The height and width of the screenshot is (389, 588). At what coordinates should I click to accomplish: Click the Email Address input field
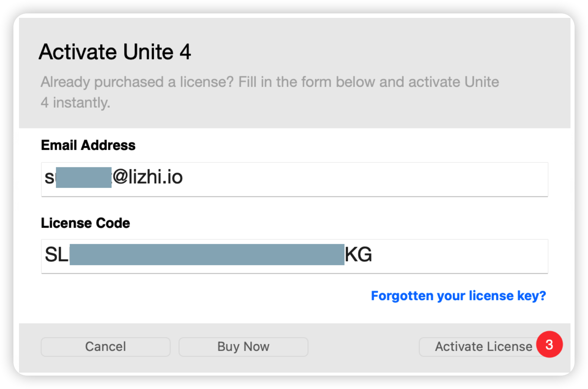335,179
